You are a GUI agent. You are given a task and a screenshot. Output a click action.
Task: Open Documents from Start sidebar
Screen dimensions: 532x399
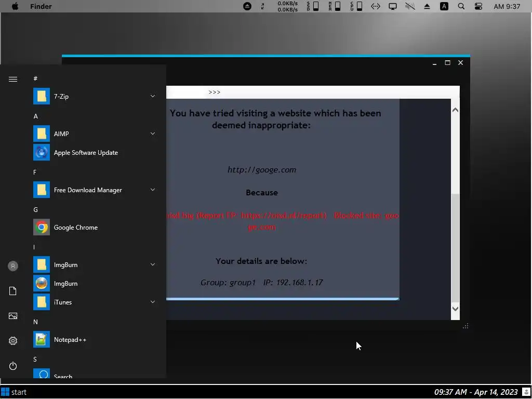(x=13, y=291)
